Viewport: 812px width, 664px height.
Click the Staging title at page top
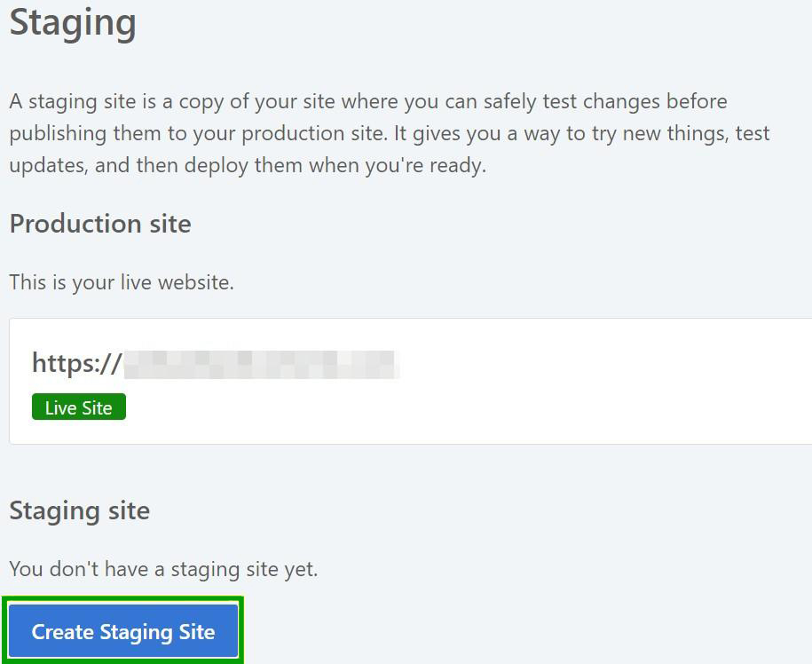click(x=72, y=23)
